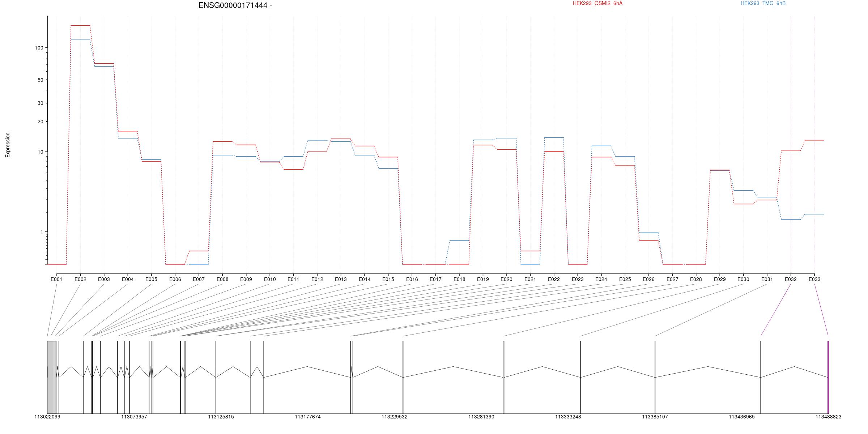This screenshot has width=868, height=434.
Task: Click exon label E015
Action: pyautogui.click(x=388, y=279)
